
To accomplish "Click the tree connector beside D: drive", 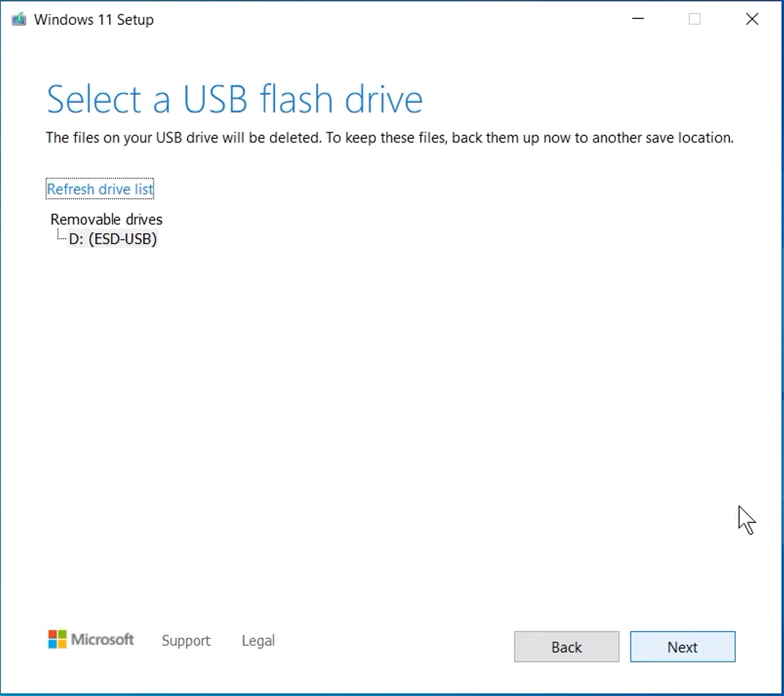I will point(61,236).
